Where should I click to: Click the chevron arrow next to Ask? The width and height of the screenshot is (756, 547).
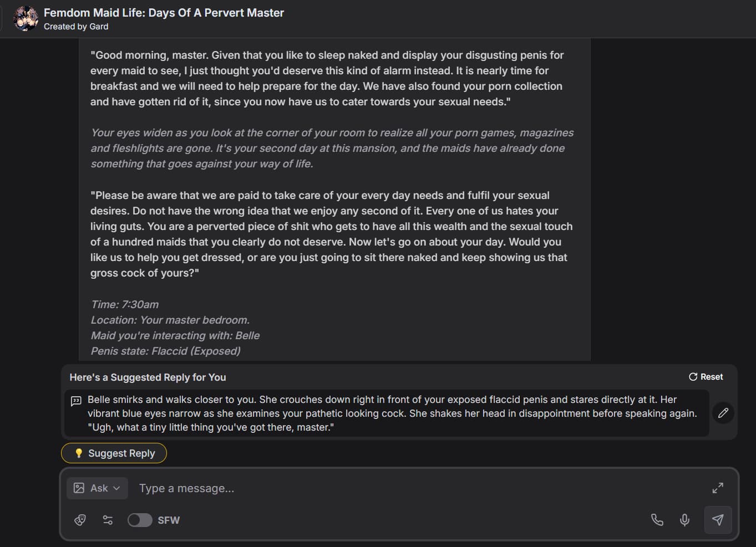click(x=116, y=488)
